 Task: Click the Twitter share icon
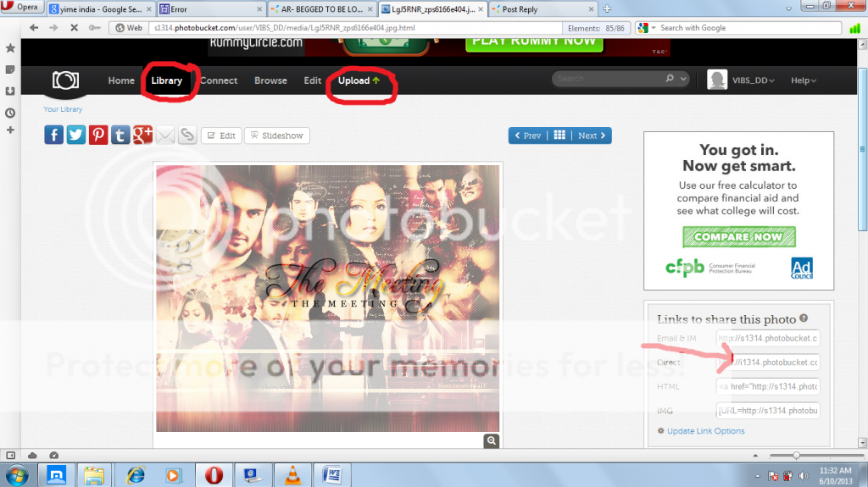click(x=76, y=135)
